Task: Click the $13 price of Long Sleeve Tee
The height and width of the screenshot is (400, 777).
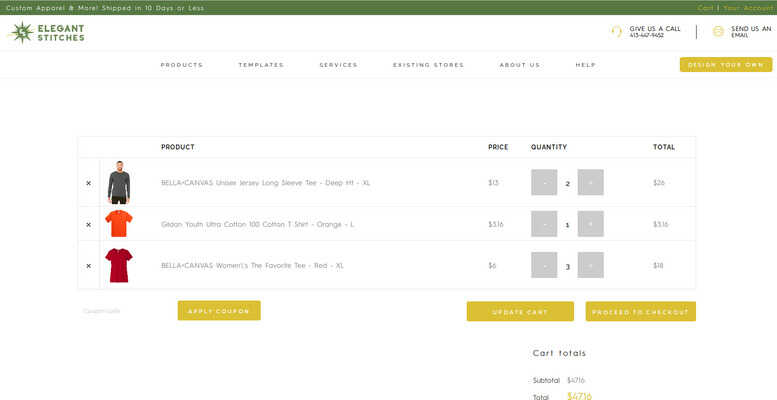Action: pos(494,183)
